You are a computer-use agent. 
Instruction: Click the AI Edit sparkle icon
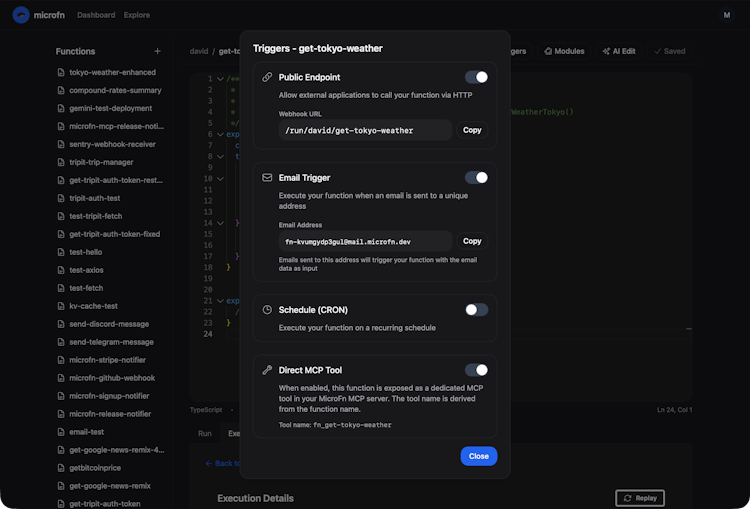pos(605,51)
